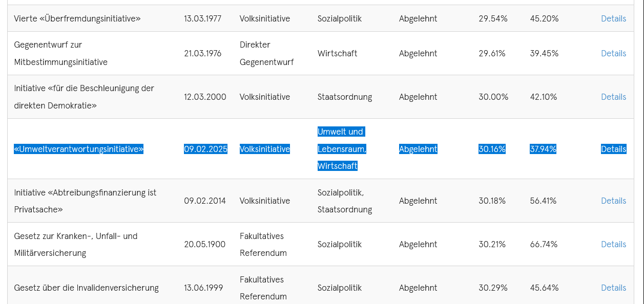The width and height of the screenshot is (644, 304).
Task: Open Details for Gegenentwurf zur Mitbestimmungsinitiative
Action: click(x=613, y=53)
